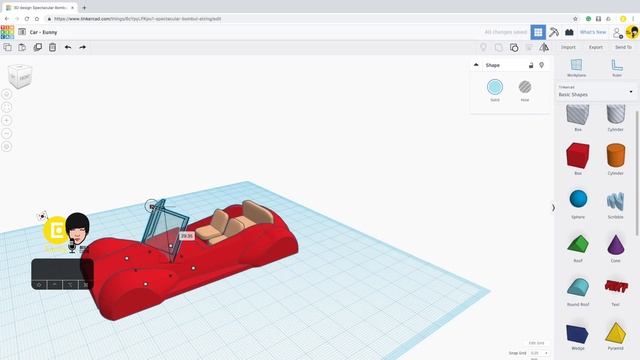Open the Snap Grid dropdown
The image size is (640, 360).
tap(539, 353)
